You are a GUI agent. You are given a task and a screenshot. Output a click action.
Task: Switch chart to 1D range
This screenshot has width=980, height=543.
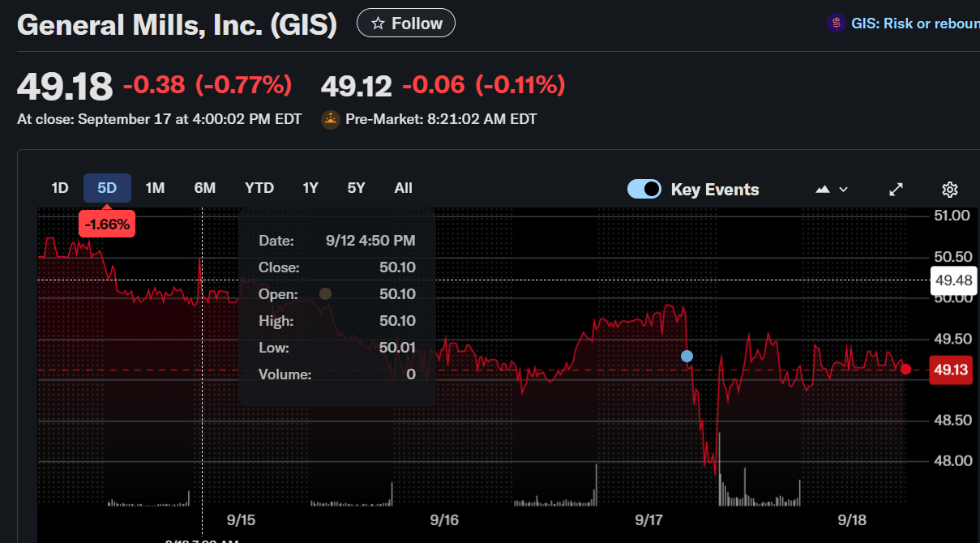[60, 188]
